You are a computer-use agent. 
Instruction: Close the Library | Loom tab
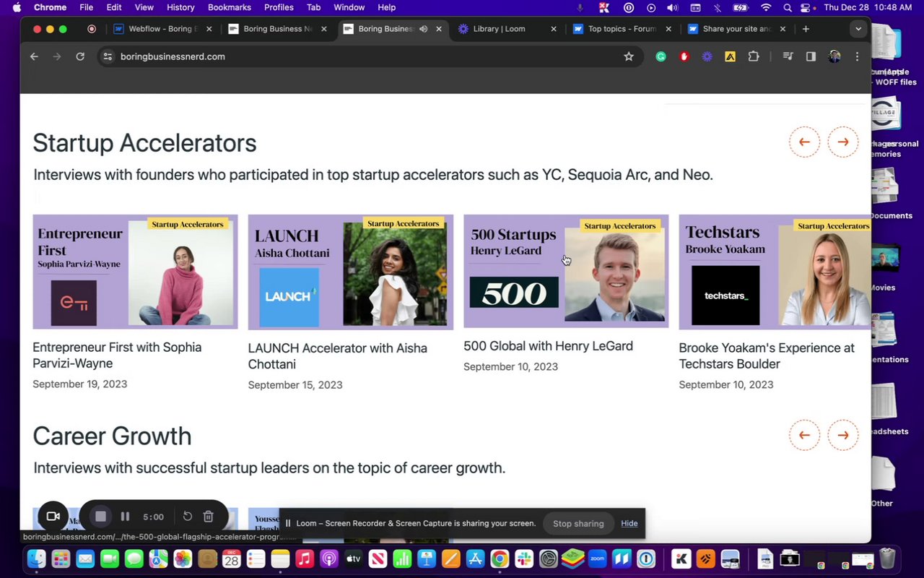pyautogui.click(x=554, y=29)
